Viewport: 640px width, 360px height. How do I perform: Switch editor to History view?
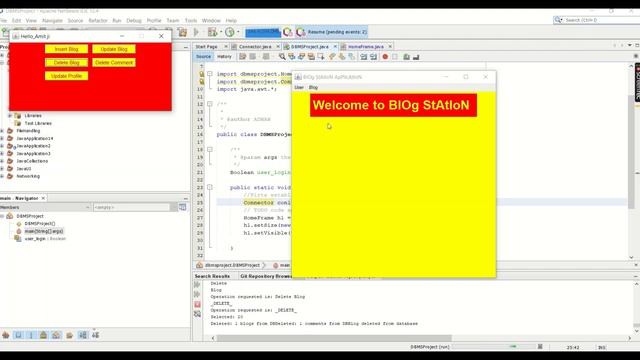[224, 57]
